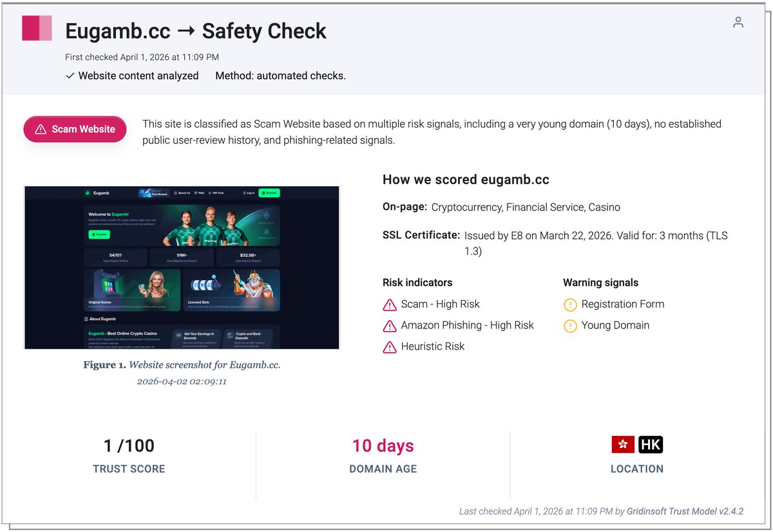Click 'Registration Form' warning signal text
Viewport: 773px width, 532px height.
[622, 304]
